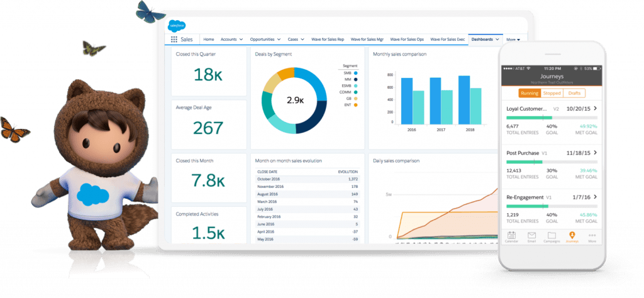Select the June 2016 table row
The height and width of the screenshot is (298, 644).
point(307,224)
